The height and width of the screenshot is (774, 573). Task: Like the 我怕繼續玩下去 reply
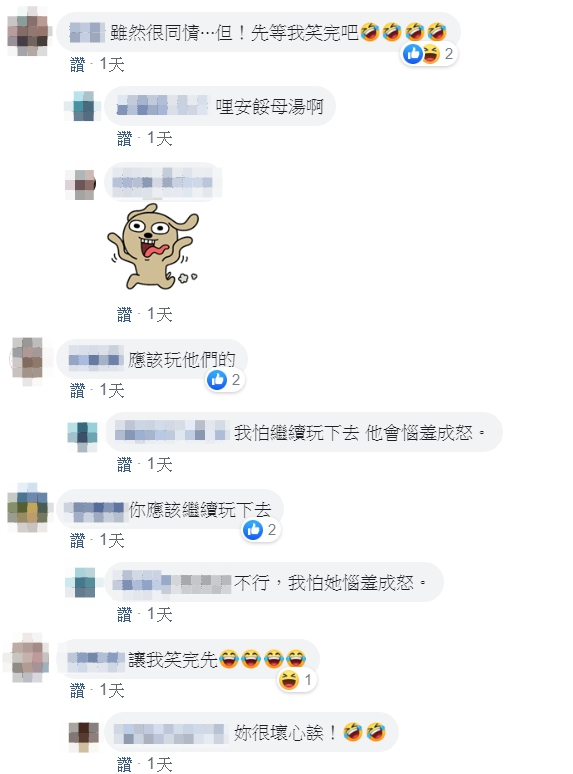coord(124,464)
